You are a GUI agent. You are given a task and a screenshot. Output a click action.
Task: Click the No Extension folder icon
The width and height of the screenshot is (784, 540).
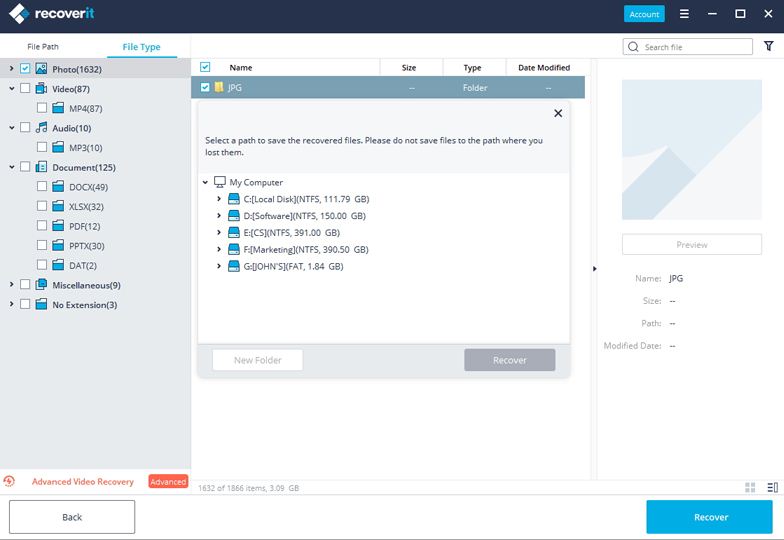click(x=41, y=304)
